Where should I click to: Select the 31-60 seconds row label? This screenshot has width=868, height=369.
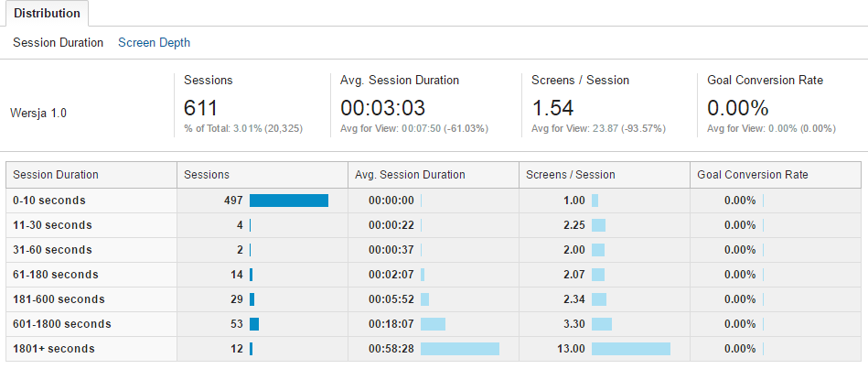point(53,250)
